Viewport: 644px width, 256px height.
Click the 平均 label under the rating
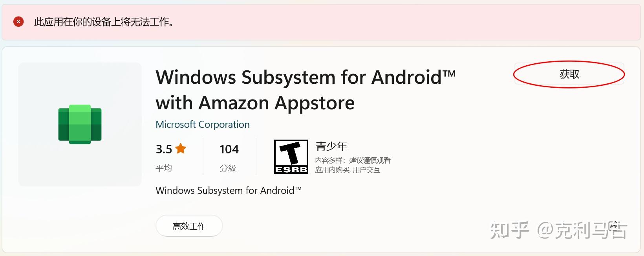[x=164, y=168]
